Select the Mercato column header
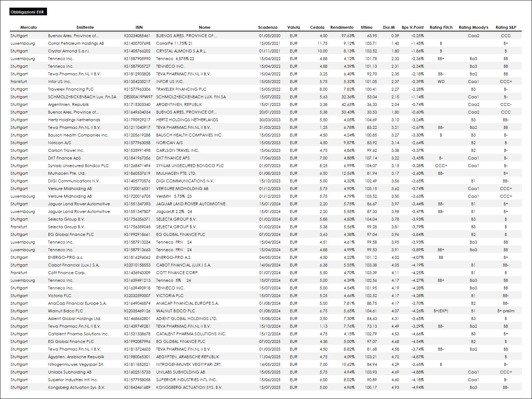Viewport: 532px width, 399px height. pyautogui.click(x=28, y=27)
